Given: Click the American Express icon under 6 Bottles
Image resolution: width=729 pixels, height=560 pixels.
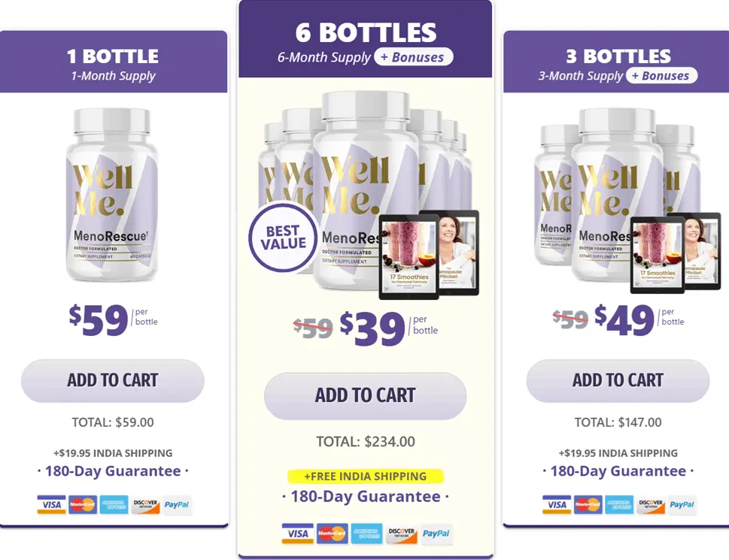Looking at the screenshot, I should pyautogui.click(x=367, y=534).
